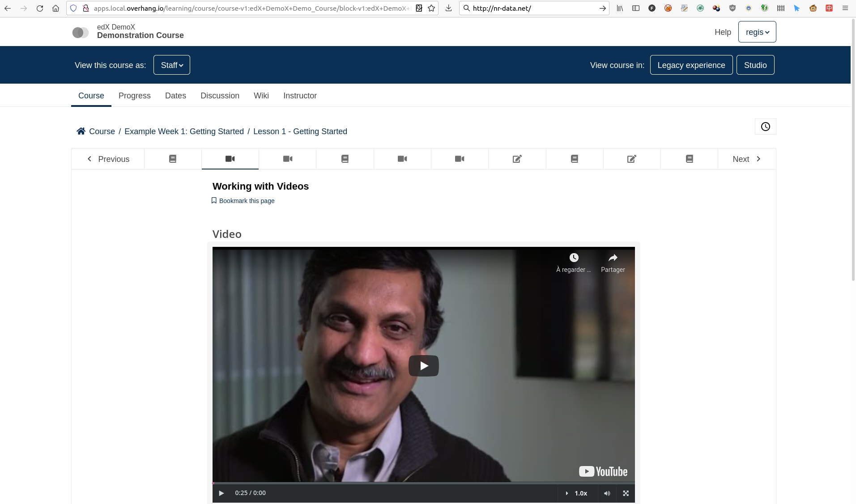The image size is (856, 504).
Task: Select the pencil problem unit in navigation
Action: click(x=516, y=159)
